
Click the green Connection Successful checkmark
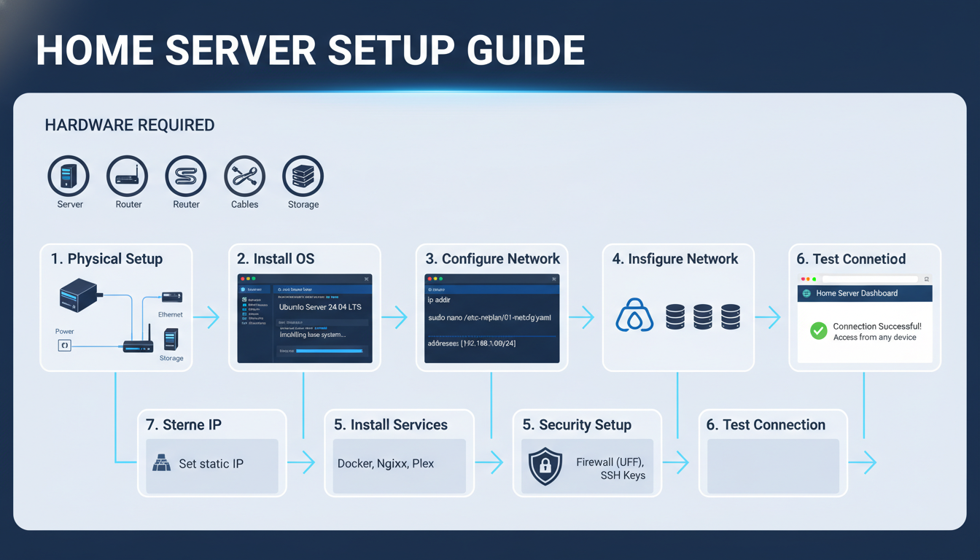point(819,332)
